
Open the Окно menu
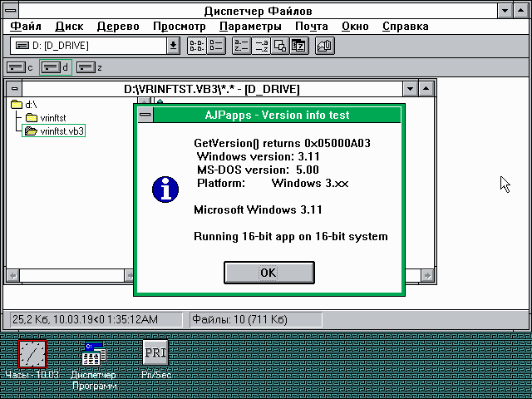[355, 27]
